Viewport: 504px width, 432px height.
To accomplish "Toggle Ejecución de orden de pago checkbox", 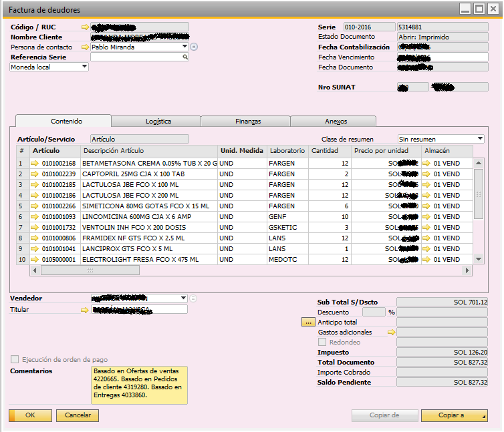I will coord(15,359).
